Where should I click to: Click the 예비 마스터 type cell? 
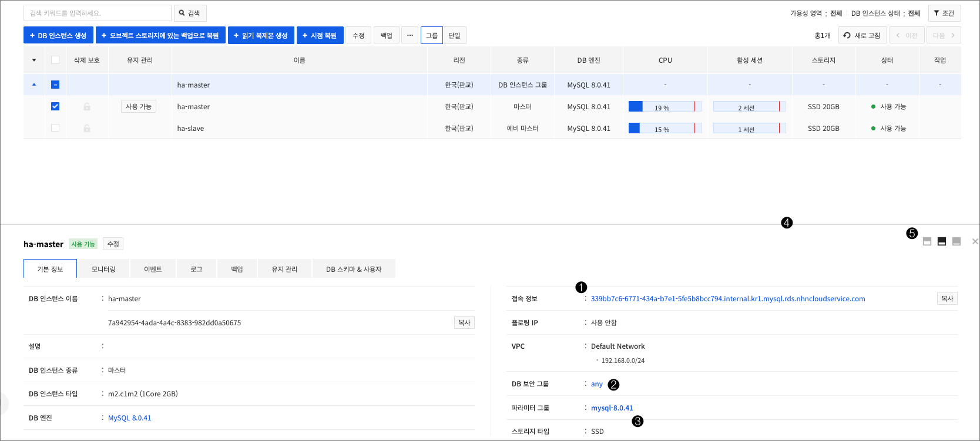click(522, 129)
